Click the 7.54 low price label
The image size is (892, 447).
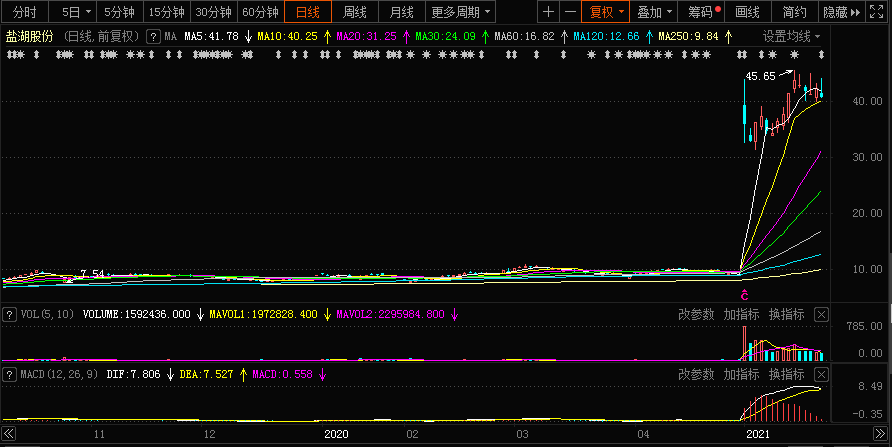click(x=92, y=274)
